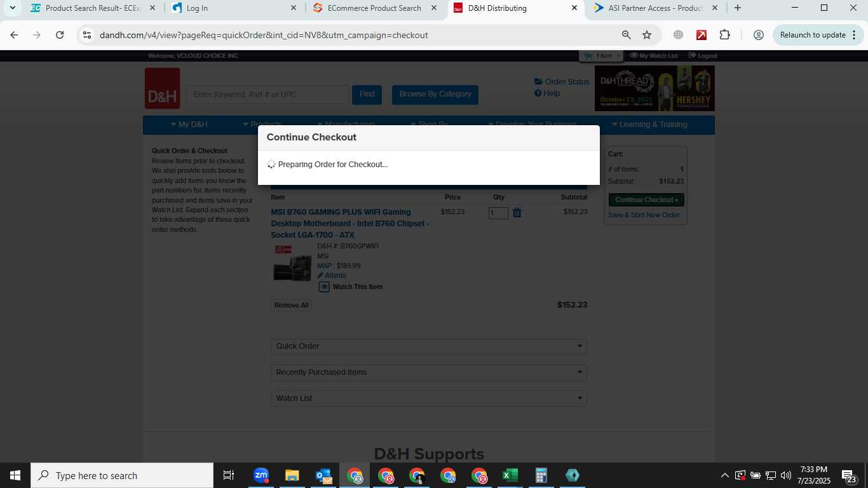
Task: Open the Order Status link
Action: click(x=562, y=82)
